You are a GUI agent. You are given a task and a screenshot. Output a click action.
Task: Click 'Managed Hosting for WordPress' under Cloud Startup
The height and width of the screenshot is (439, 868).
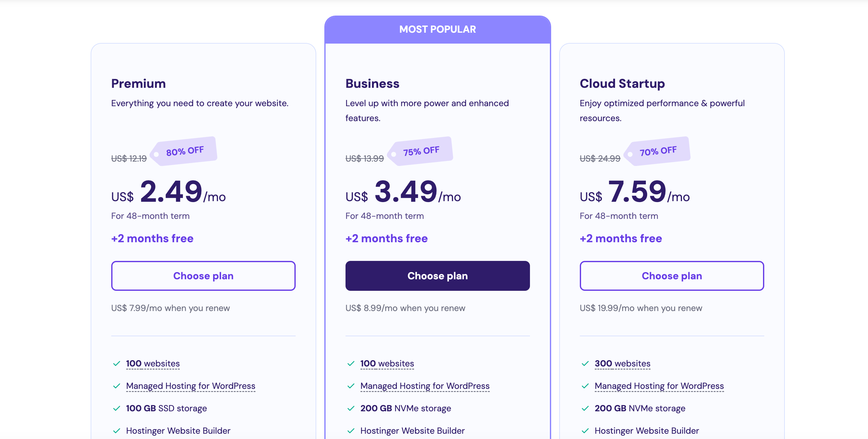659,386
